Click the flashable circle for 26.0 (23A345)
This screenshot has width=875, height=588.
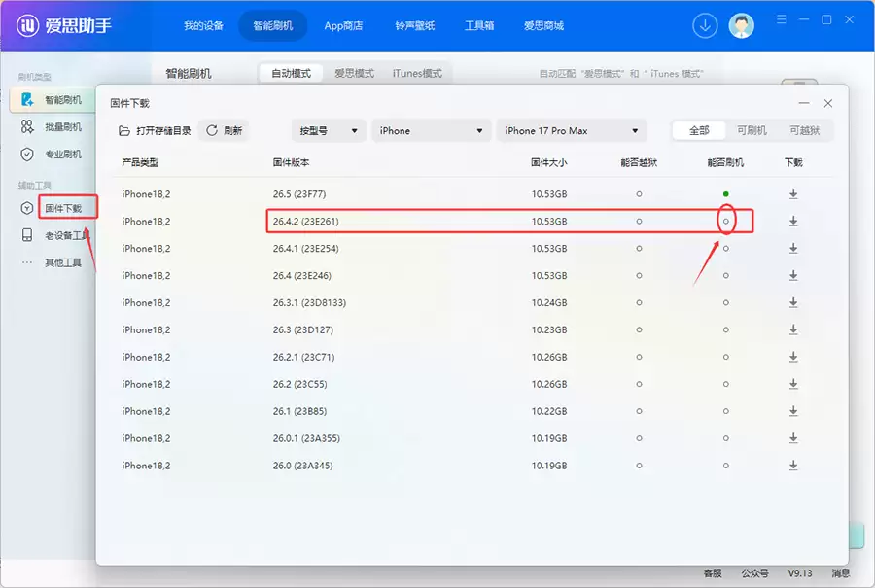(725, 466)
